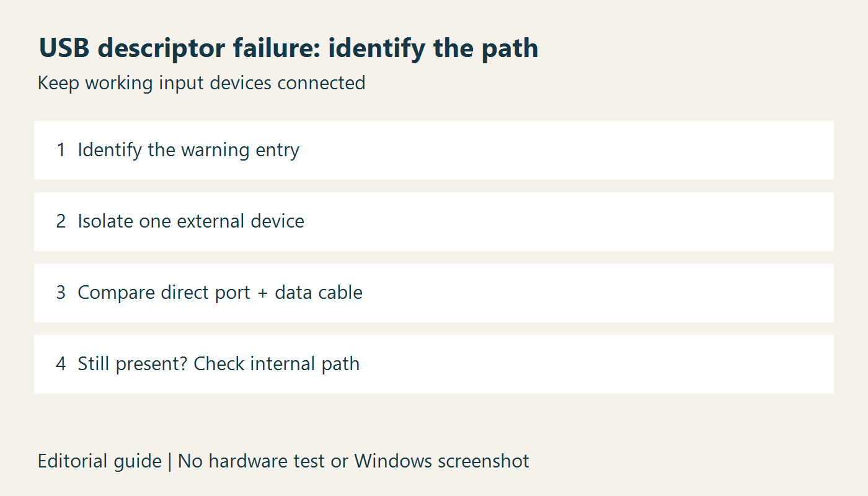The height and width of the screenshot is (496, 868).
Task: Click the 'Editorial guide' footer text
Action: pyautogui.click(x=100, y=461)
